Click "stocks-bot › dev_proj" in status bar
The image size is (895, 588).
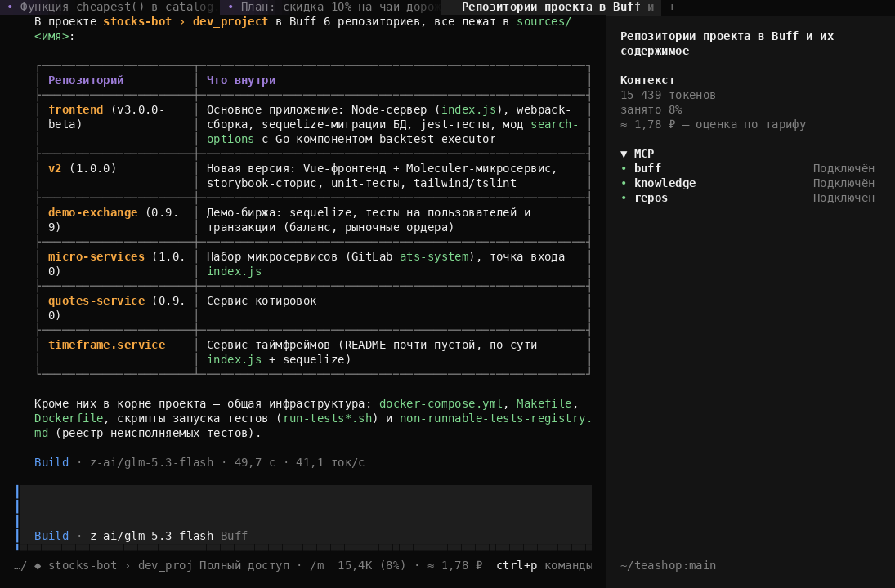click(120, 565)
